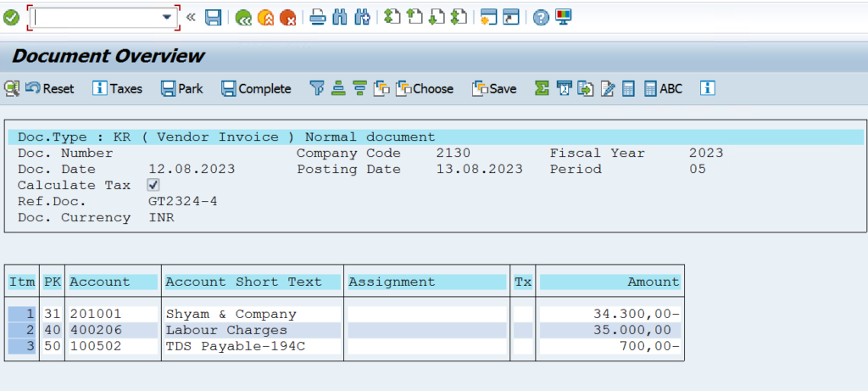Click the red Cancel icon
The height and width of the screenshot is (391, 868).
point(288,18)
